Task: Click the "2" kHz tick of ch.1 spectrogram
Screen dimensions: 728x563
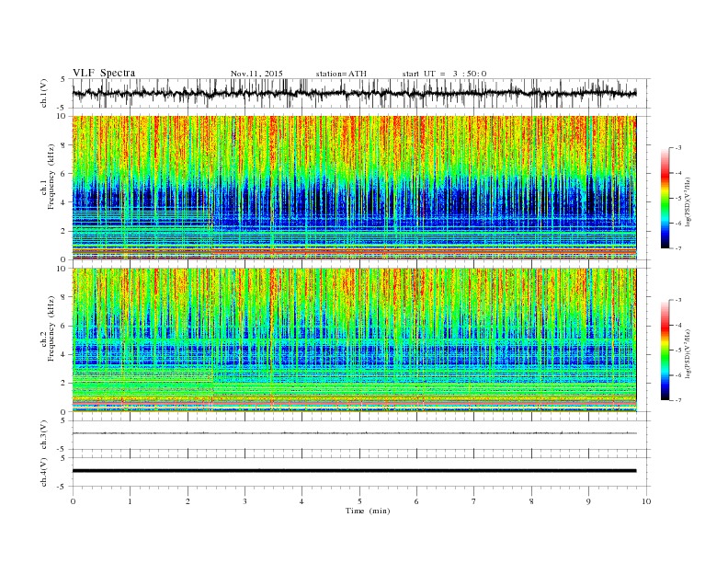Action: coord(64,231)
